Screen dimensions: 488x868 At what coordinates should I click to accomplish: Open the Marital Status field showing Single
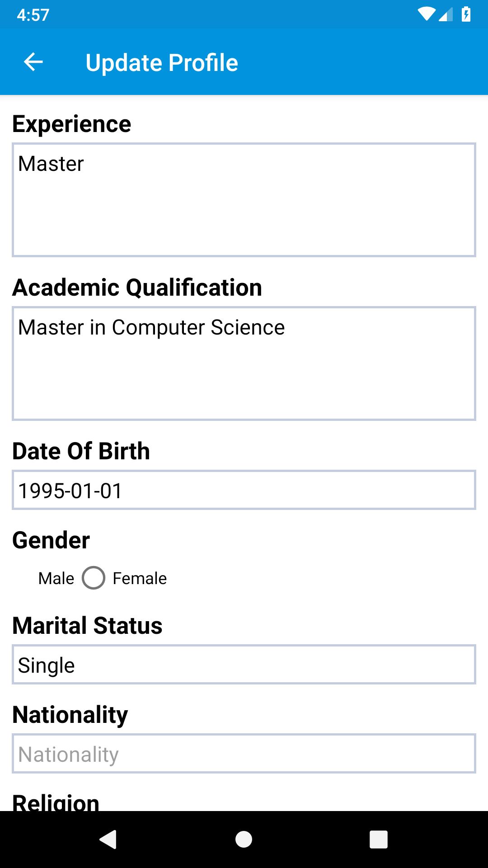point(244,665)
